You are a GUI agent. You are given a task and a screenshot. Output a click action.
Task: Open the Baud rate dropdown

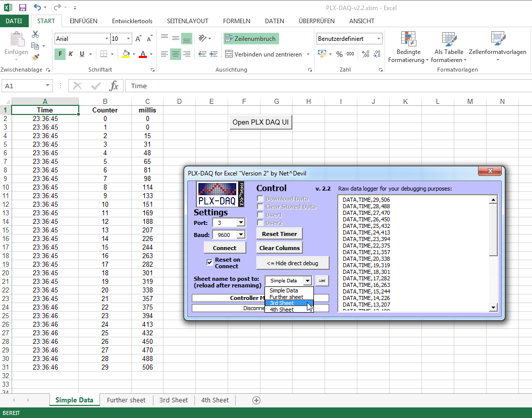(x=241, y=234)
